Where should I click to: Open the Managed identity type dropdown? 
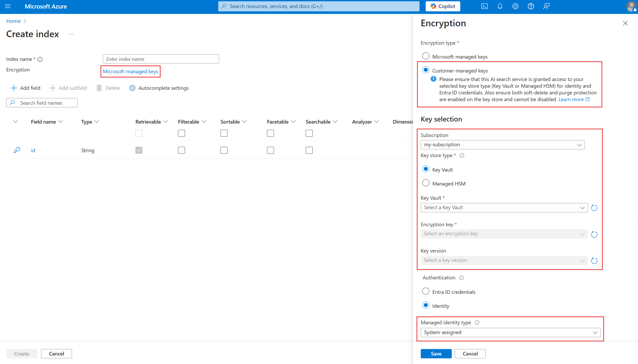click(x=510, y=332)
